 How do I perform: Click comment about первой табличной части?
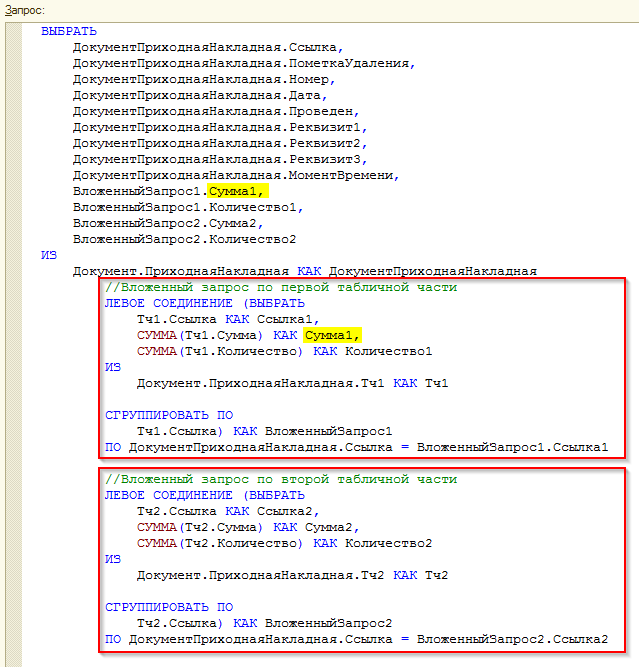280,287
